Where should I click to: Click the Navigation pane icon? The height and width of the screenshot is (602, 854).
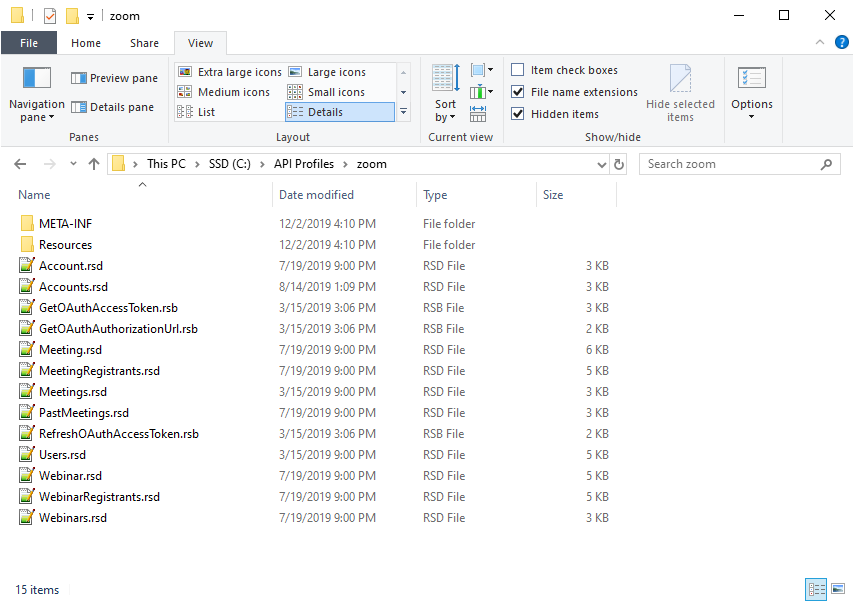36,79
